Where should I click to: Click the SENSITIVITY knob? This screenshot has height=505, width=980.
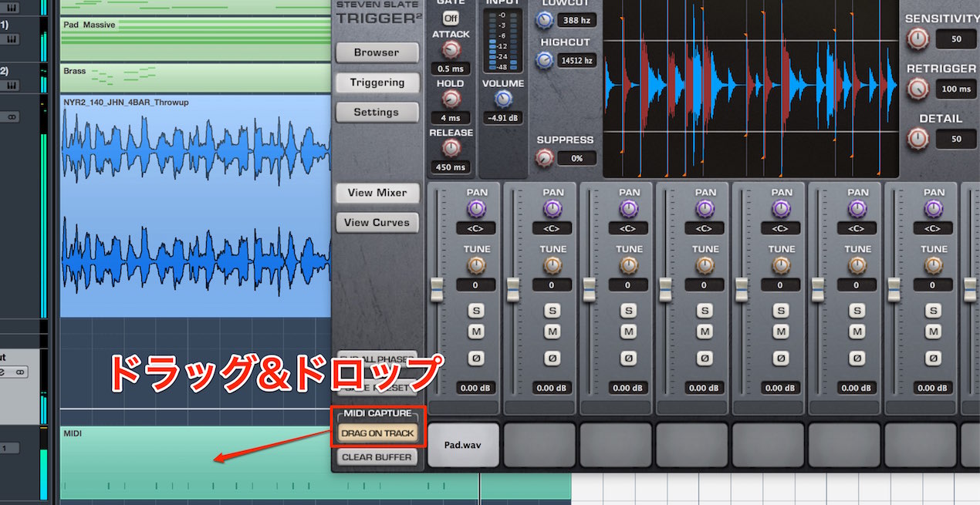point(917,38)
